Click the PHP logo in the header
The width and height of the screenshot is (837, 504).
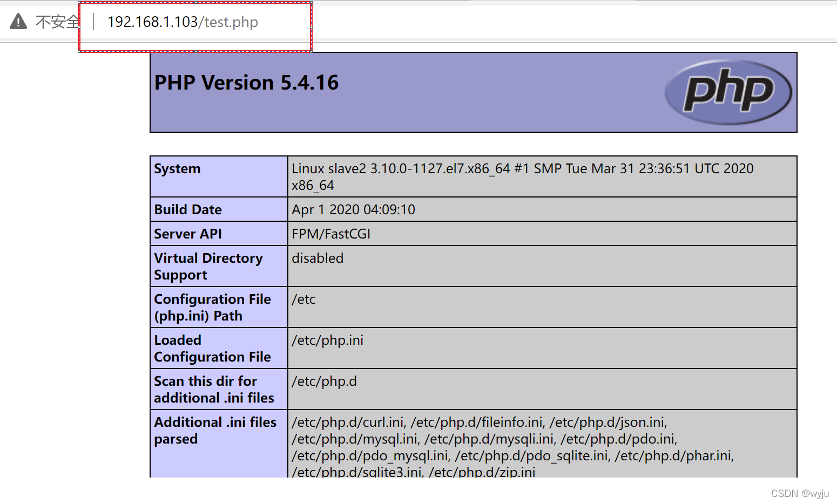pos(728,92)
